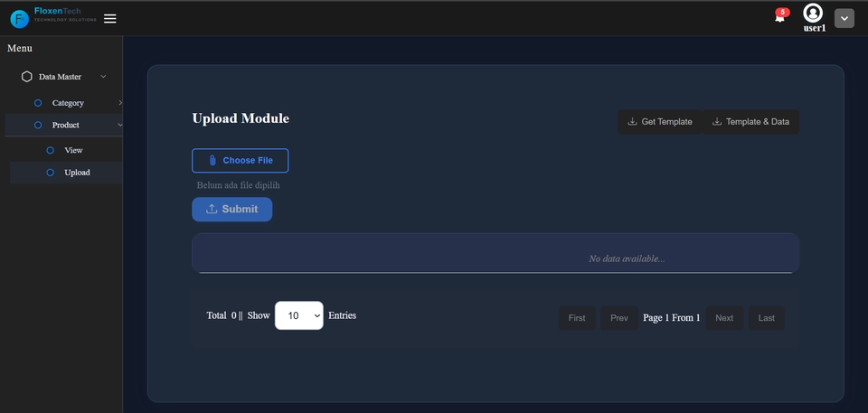Click the FloxenTech logo icon

click(19, 18)
